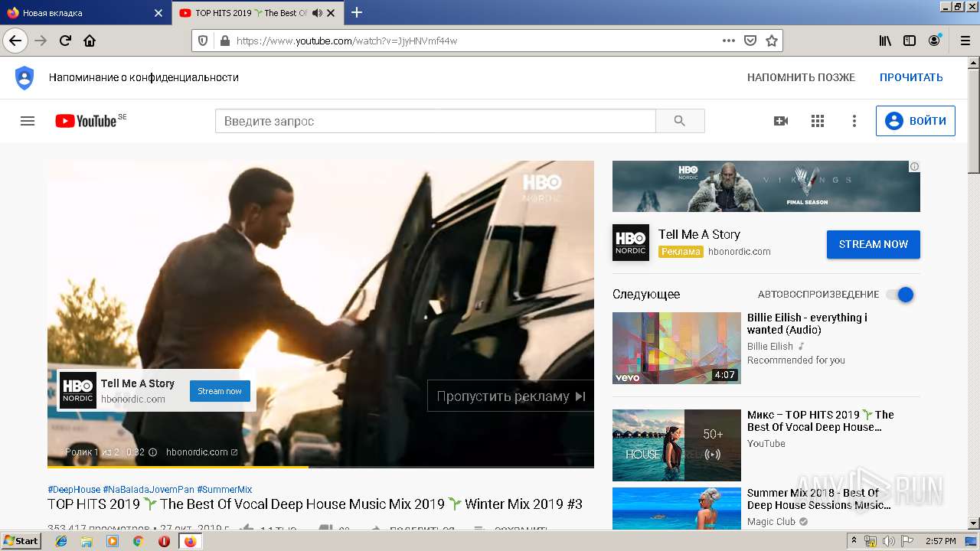Open tracking protection shield in address bar
The width and height of the screenshot is (980, 551).
(203, 41)
